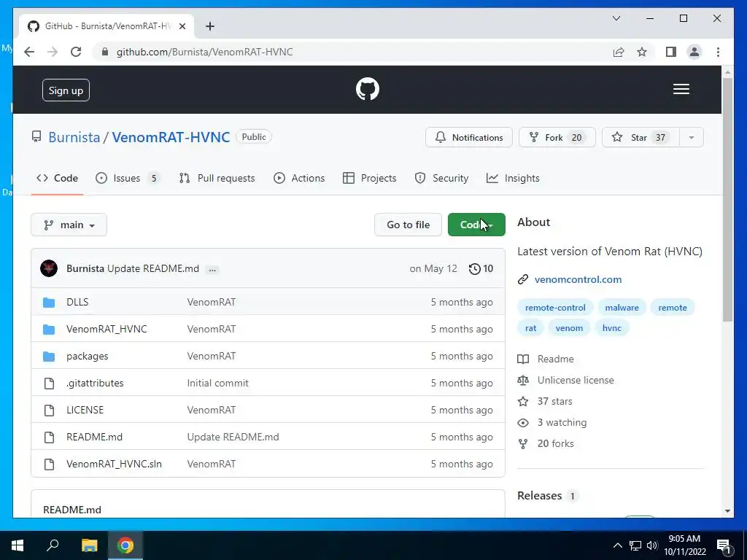747x560 pixels.
Task: Star the repository
Action: click(x=640, y=138)
